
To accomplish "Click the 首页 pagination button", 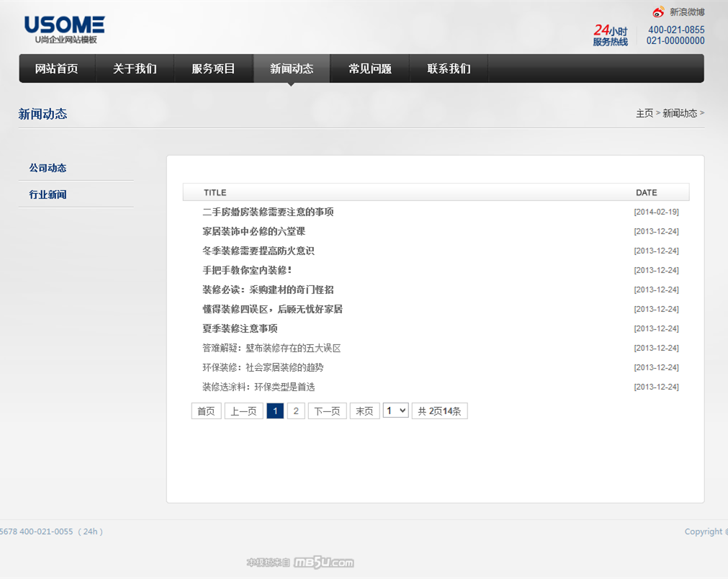I will [206, 411].
